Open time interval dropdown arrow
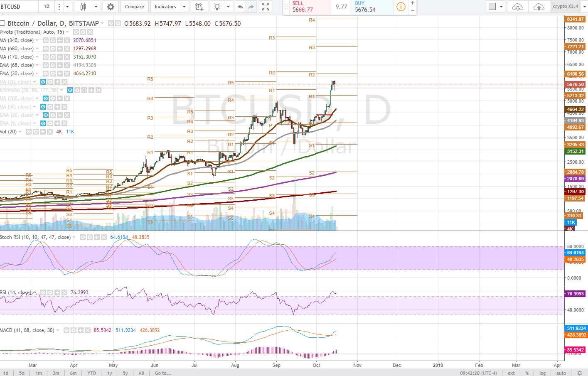 point(67,7)
